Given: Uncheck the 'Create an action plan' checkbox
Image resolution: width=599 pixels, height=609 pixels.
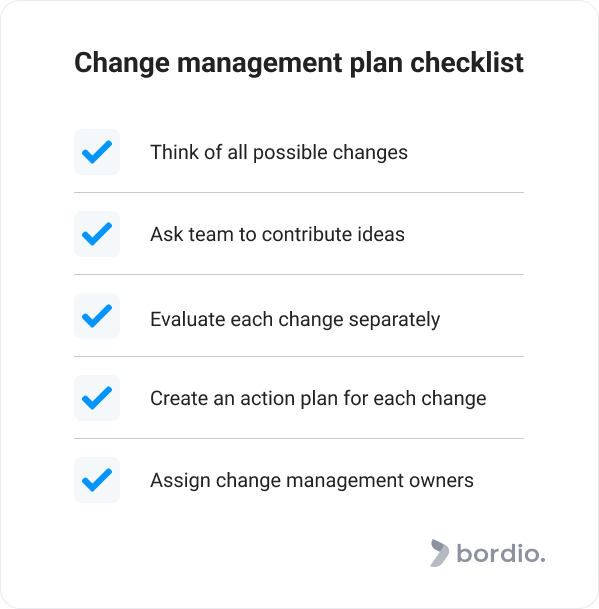Looking at the screenshot, I should pos(97,398).
